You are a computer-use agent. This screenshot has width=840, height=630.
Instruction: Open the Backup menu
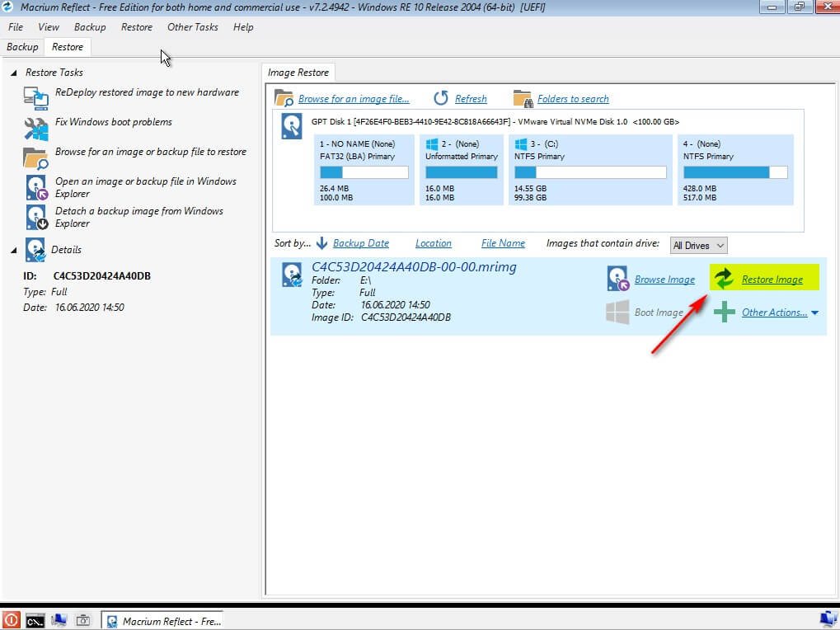90,26
